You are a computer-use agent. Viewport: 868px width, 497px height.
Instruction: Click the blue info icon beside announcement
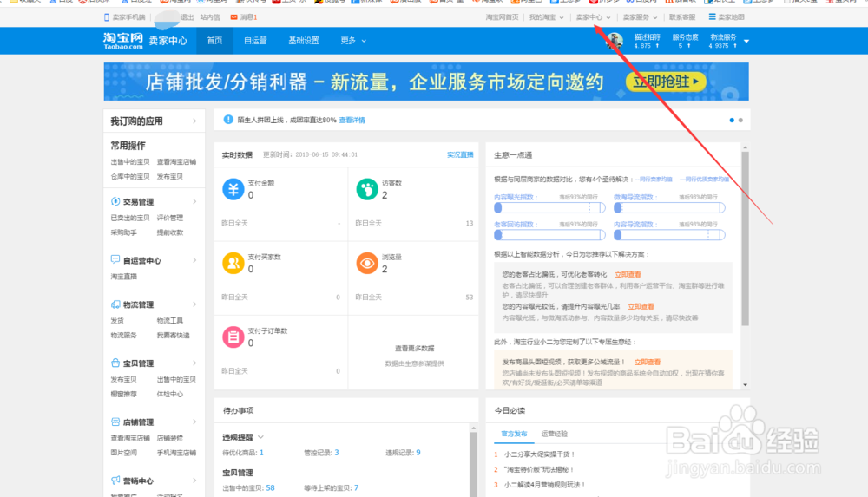tap(228, 120)
